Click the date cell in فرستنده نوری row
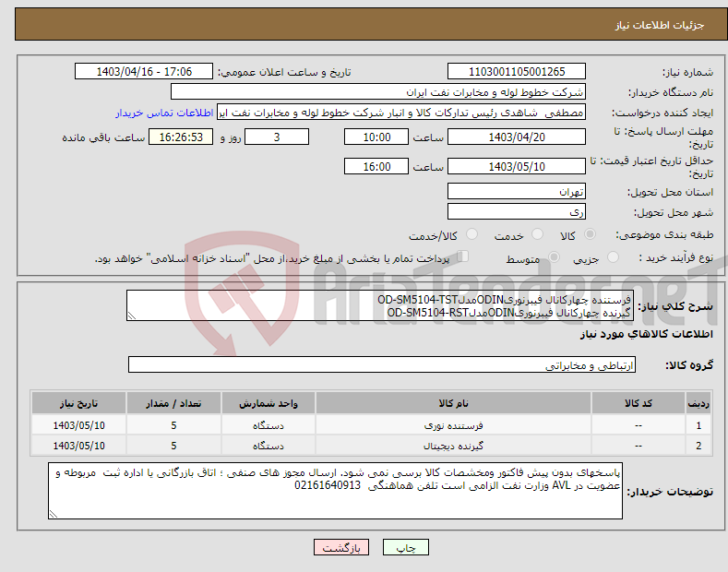Screen dimensions: 728x572 coord(79,425)
